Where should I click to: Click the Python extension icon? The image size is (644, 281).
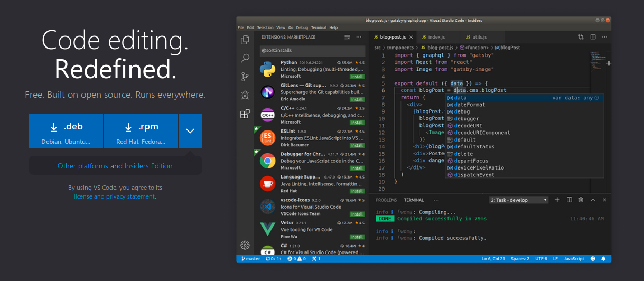(268, 69)
